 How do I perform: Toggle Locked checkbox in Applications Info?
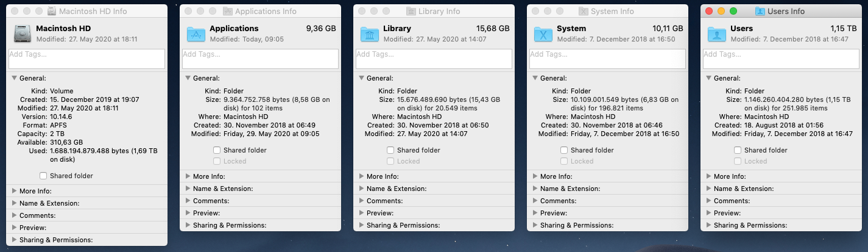pos(217,161)
